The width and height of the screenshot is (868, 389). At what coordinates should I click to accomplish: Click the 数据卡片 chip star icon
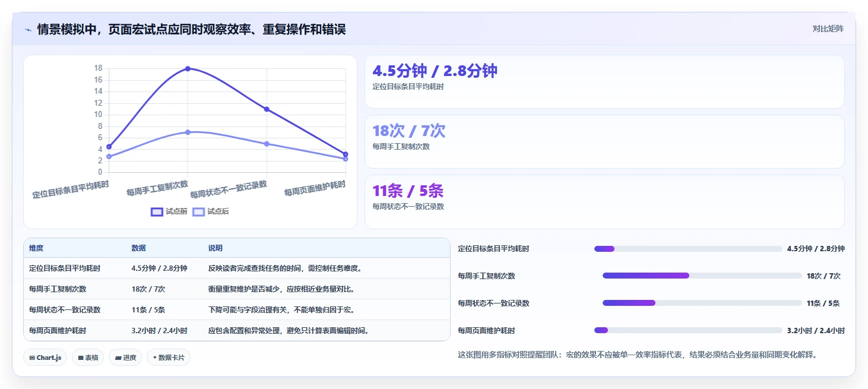(155, 358)
